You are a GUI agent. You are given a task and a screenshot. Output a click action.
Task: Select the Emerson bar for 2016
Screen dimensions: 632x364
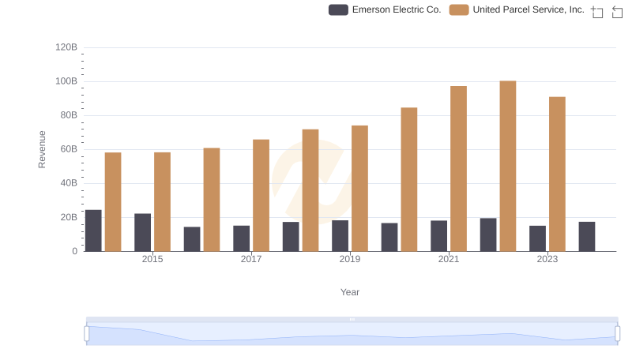click(192, 239)
